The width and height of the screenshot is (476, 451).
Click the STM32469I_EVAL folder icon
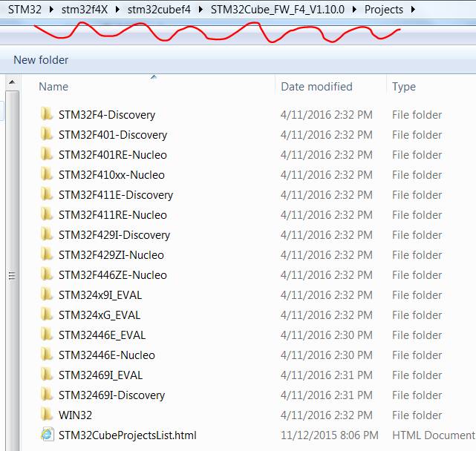coord(47,375)
